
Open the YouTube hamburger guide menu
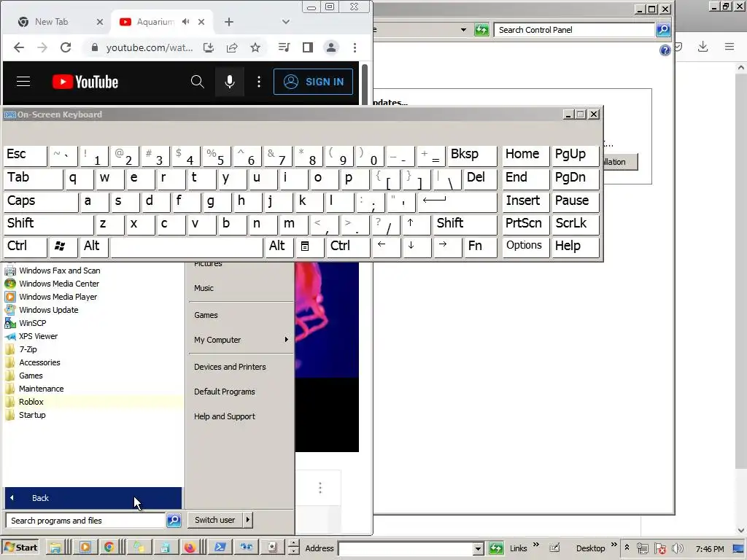pyautogui.click(x=23, y=82)
